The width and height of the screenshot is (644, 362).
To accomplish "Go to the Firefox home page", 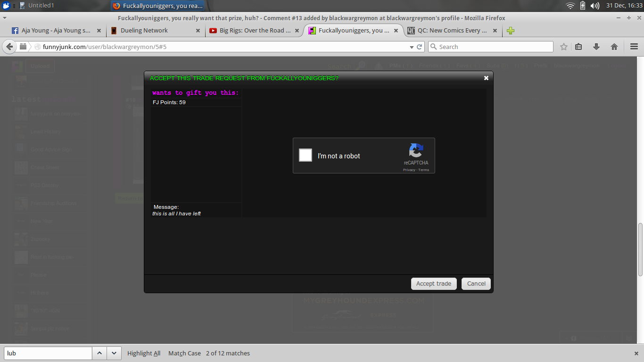I will click(x=614, y=47).
